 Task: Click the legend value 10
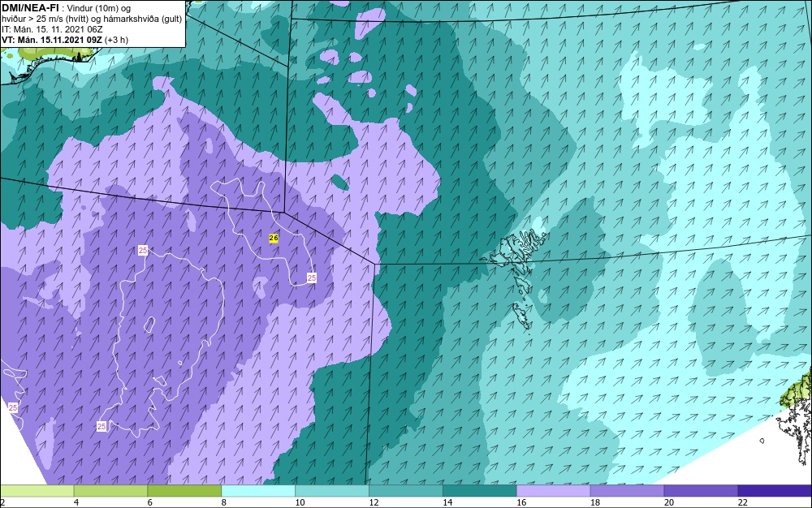(x=300, y=502)
